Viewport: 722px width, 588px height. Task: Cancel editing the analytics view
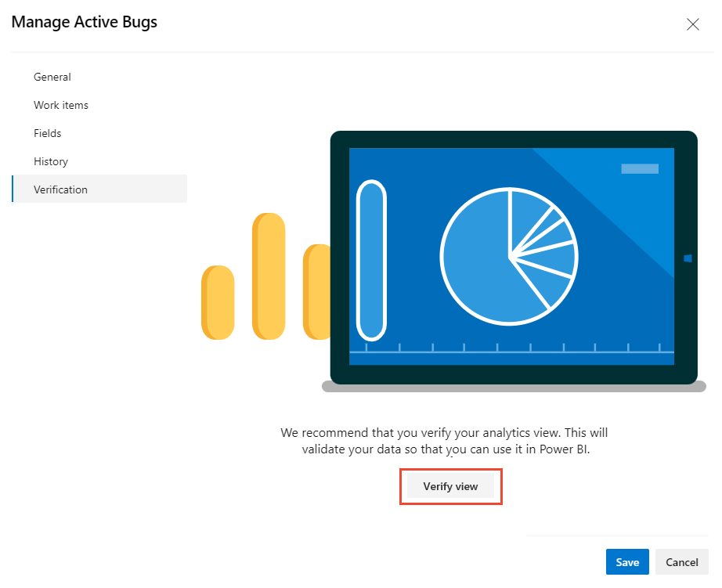coord(681,561)
